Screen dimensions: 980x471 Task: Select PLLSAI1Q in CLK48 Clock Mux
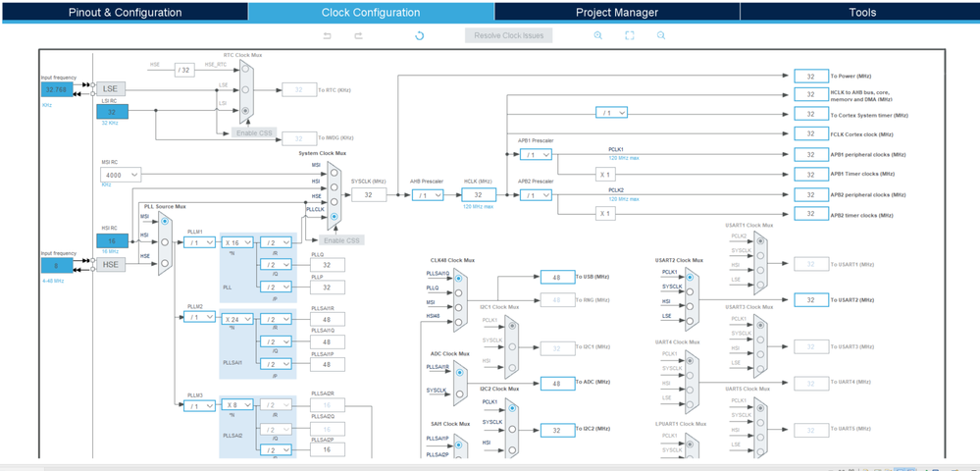tap(459, 278)
